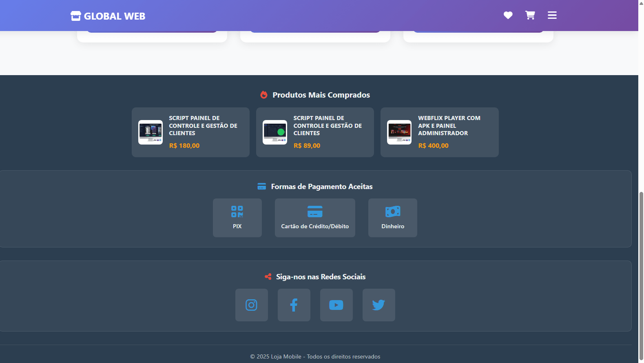This screenshot has width=644, height=363.
Task: Click Webflix Player product thumbnail
Action: pyautogui.click(x=399, y=132)
